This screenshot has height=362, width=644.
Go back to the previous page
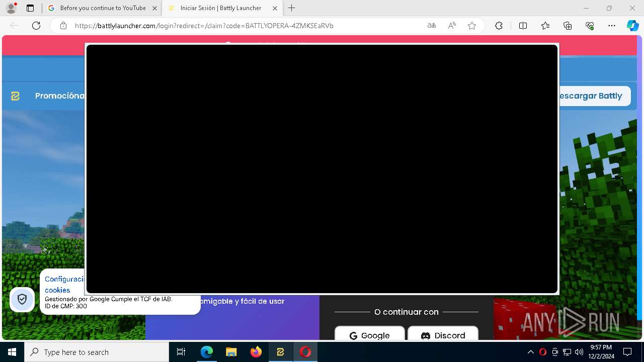pyautogui.click(x=14, y=26)
